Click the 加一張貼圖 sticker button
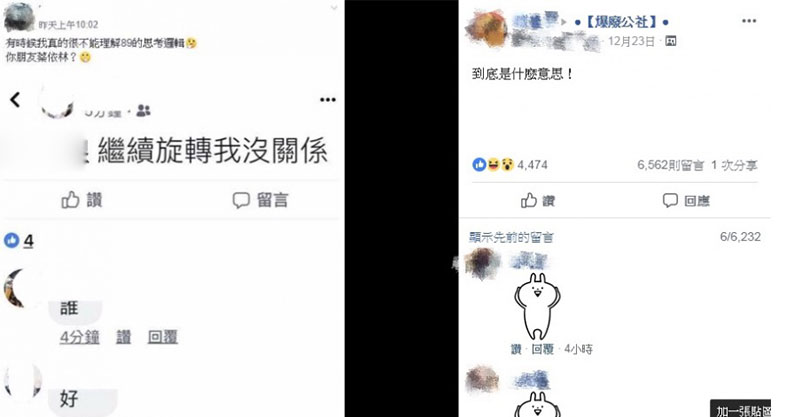800x417 pixels. point(740,409)
